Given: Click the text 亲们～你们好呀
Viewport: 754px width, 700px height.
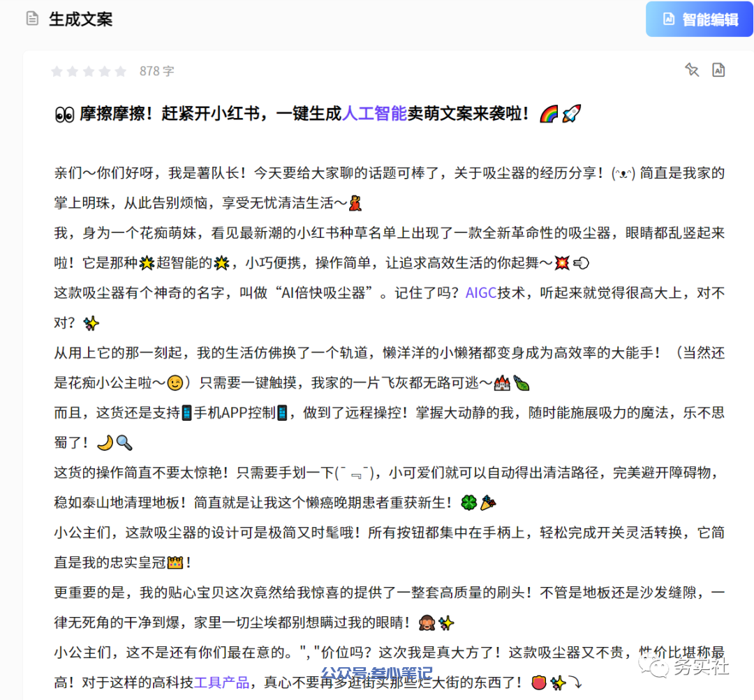Looking at the screenshot, I should pos(103,173).
